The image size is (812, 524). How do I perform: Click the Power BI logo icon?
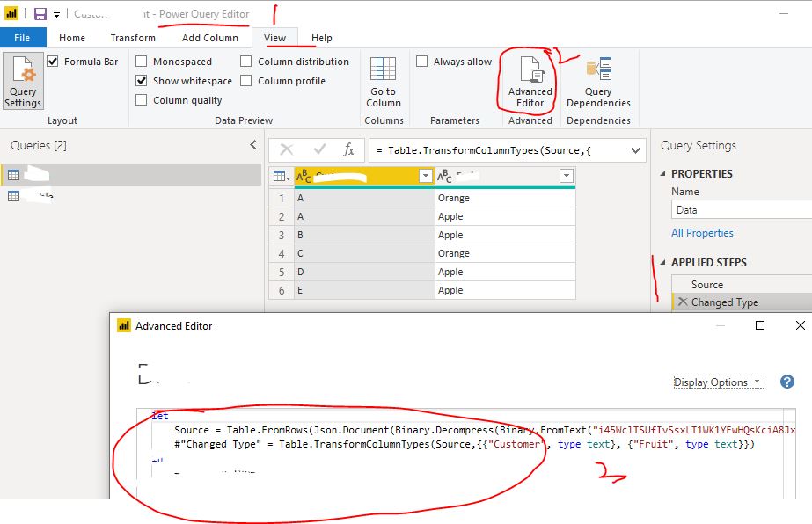tap(11, 13)
